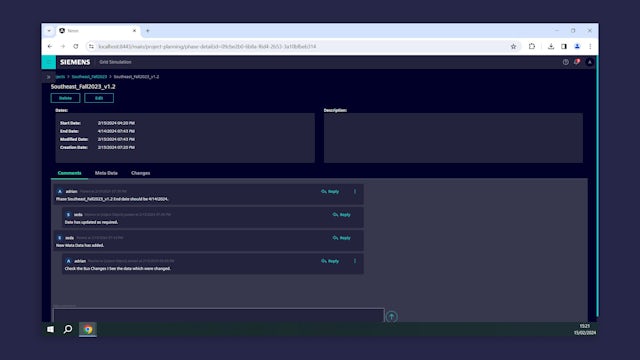Screen dimensions: 640x360
Task: Bookmark this page with the star icon
Action: 513,47
